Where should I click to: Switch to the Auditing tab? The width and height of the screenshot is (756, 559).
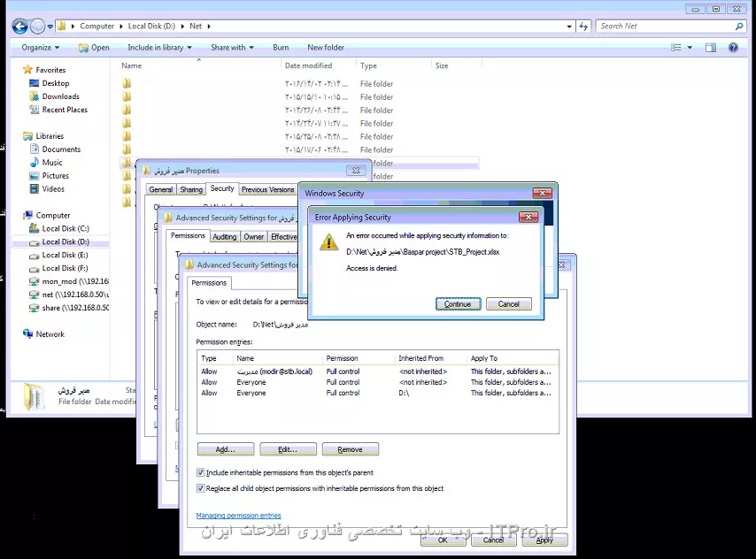225,237
